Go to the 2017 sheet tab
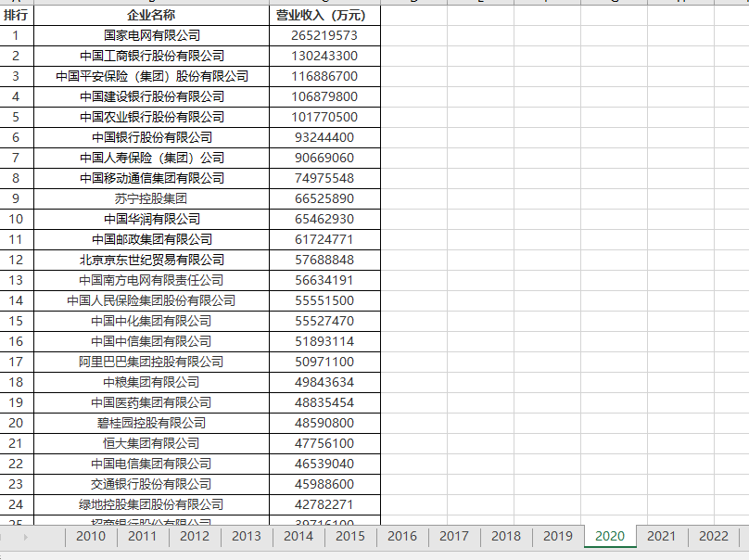The height and width of the screenshot is (560, 749). [x=454, y=536]
